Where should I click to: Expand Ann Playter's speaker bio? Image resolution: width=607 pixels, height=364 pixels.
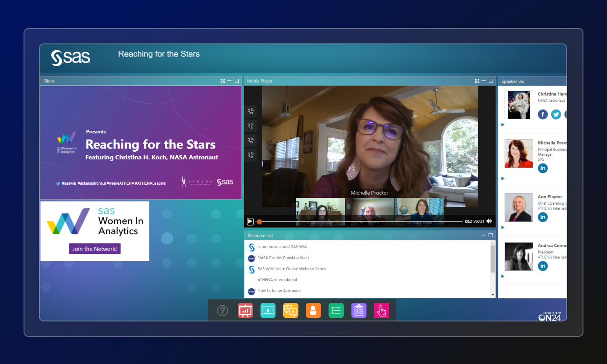pos(502,228)
